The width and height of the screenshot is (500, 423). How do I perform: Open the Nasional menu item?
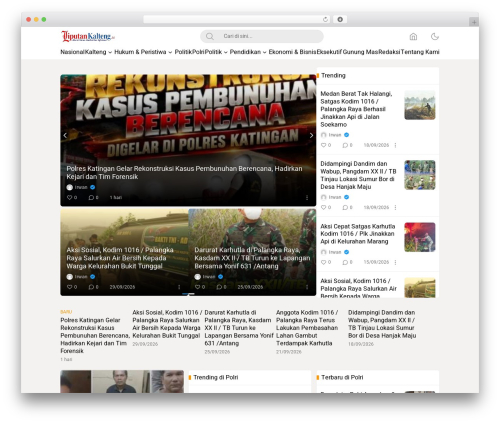pos(72,52)
